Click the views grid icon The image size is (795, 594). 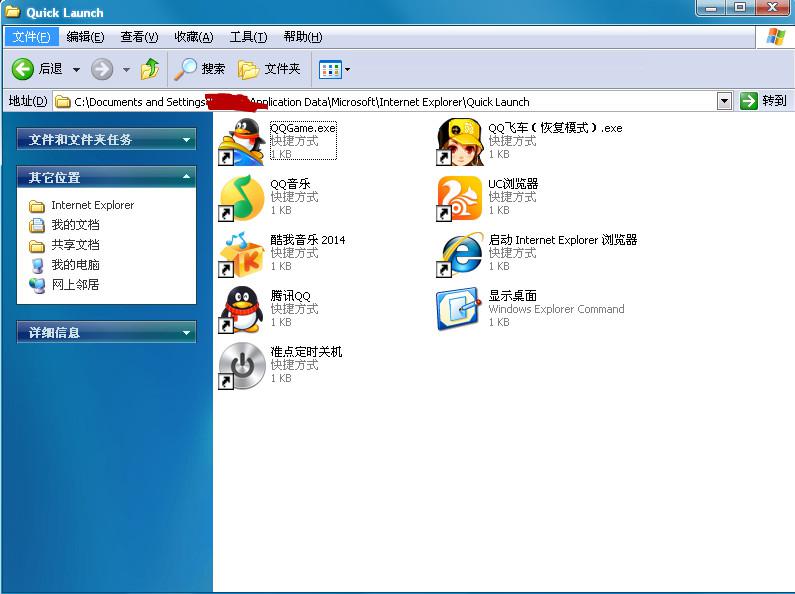pyautogui.click(x=330, y=69)
